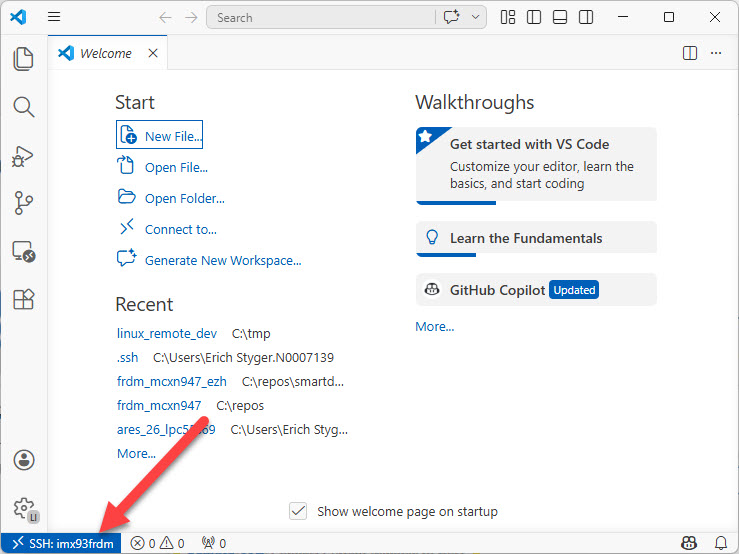
Task: Click Open Folder link
Action: point(171,198)
